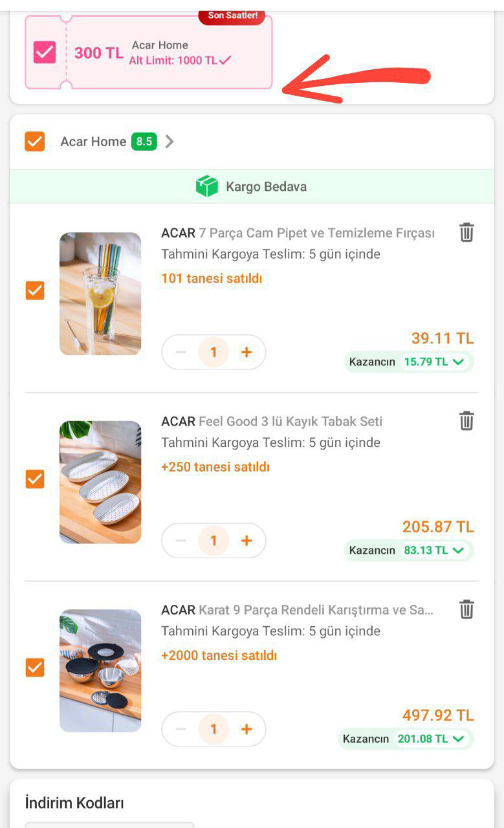
Task: Open the glass straws product thumbnail
Action: point(100,294)
